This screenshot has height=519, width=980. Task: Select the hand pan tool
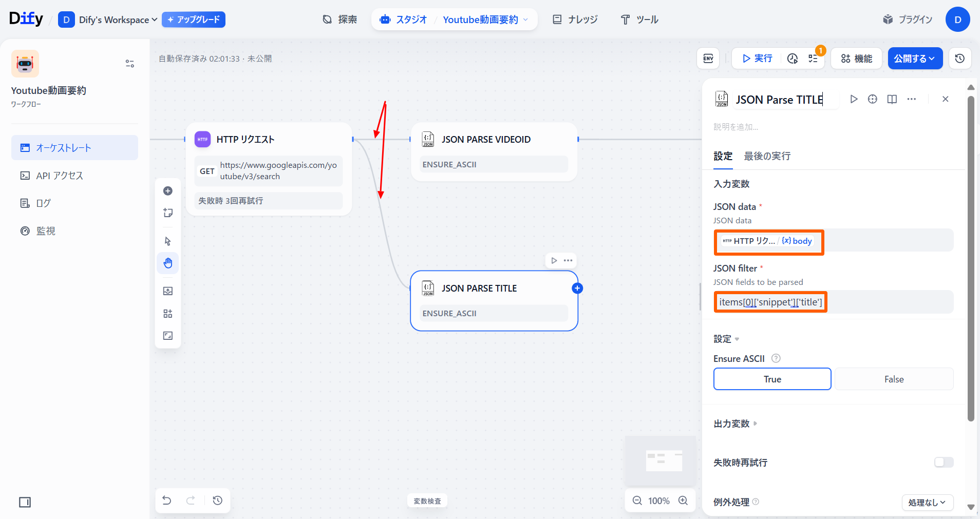(168, 263)
